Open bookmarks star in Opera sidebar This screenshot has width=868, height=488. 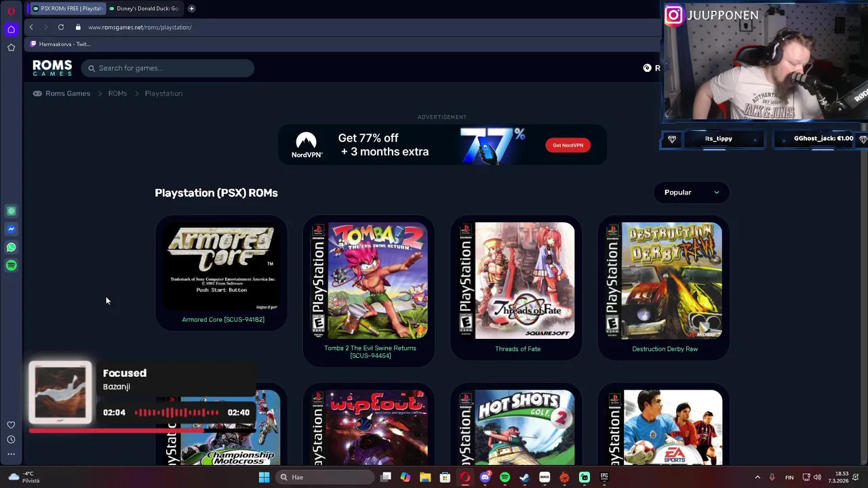[11, 47]
